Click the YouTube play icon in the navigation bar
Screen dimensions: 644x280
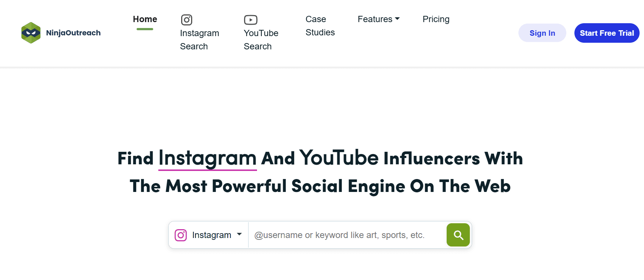pos(251,20)
